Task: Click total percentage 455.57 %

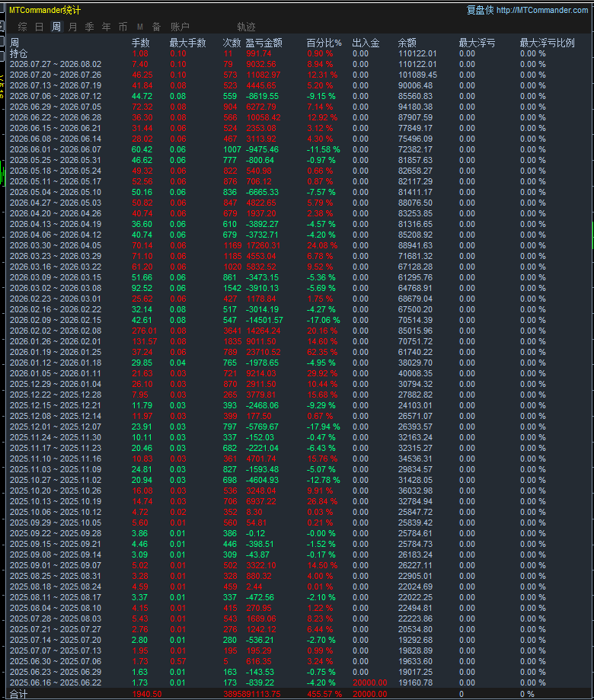Action: [x=324, y=694]
